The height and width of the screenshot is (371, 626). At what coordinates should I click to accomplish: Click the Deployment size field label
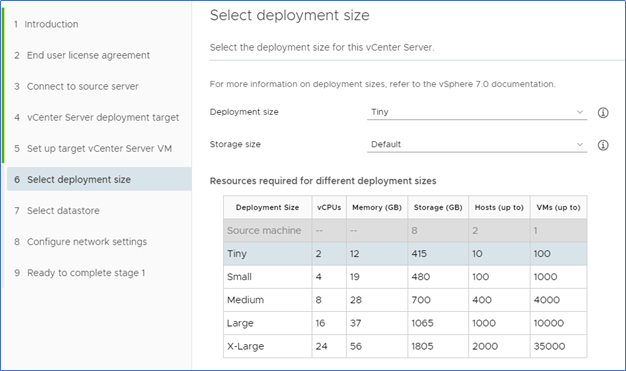pyautogui.click(x=244, y=112)
